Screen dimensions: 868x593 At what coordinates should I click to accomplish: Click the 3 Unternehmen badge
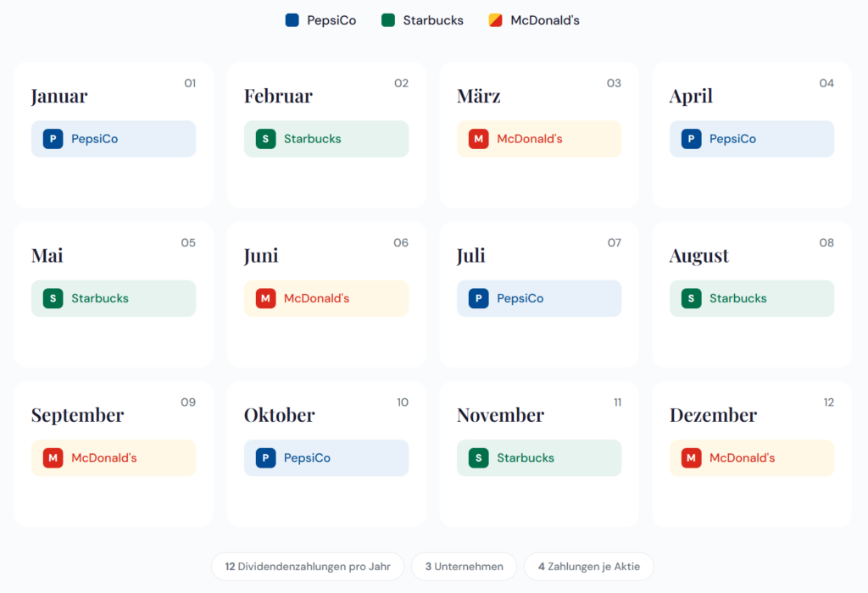(464, 567)
